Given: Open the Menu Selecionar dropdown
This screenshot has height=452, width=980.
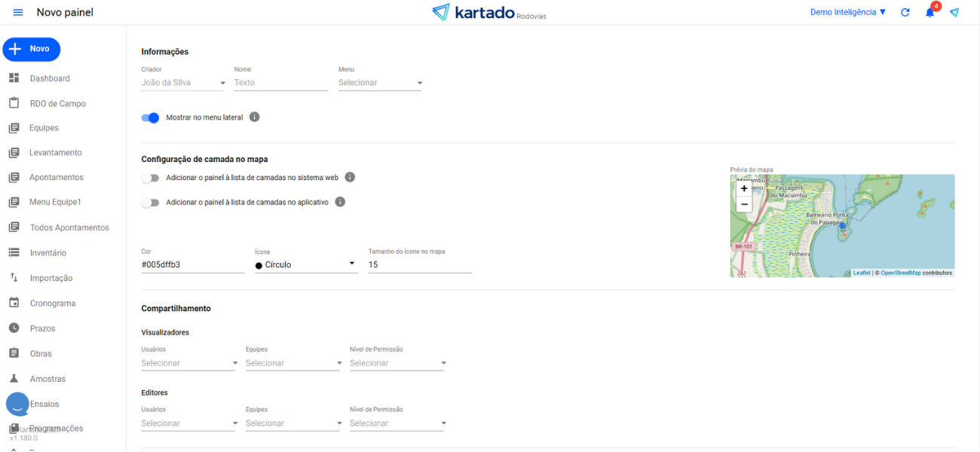Looking at the screenshot, I should click(380, 83).
